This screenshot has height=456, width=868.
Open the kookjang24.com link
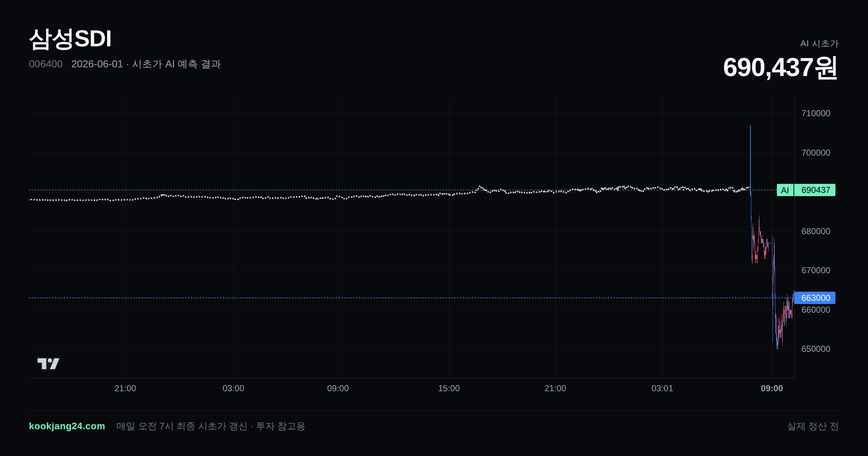coord(67,426)
